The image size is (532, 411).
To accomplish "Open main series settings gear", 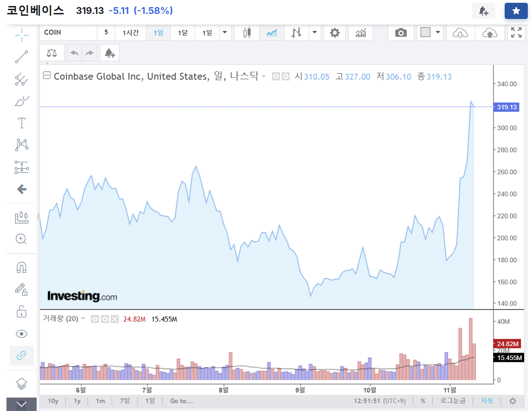I will click(x=285, y=76).
